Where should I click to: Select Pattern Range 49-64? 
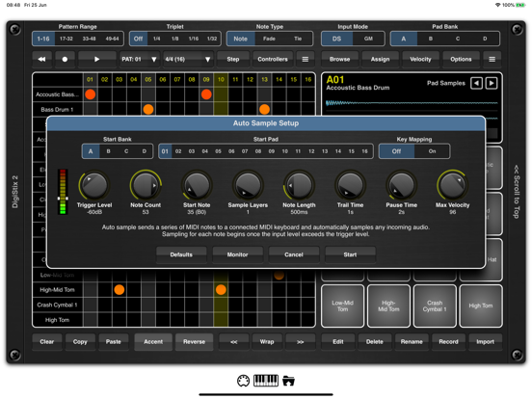112,39
